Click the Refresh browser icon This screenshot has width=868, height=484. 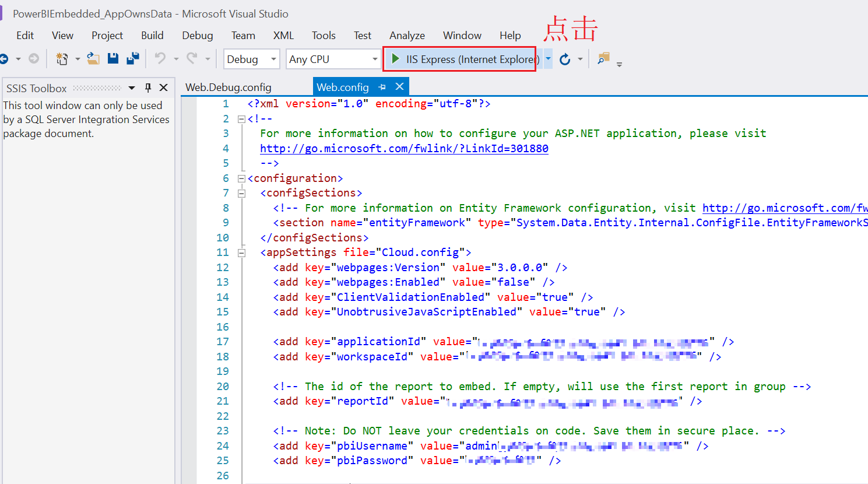click(x=565, y=59)
